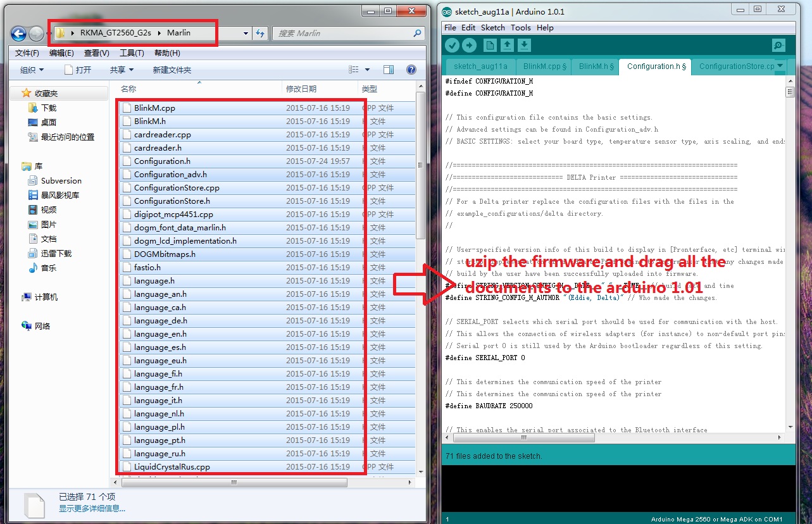Viewport: 812px width, 524px height.
Task: Open the Arduino tab list dropdown arrow
Action: [x=780, y=65]
